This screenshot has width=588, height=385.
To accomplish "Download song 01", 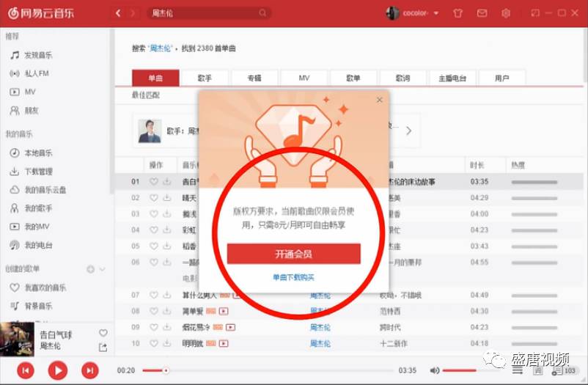I will (167, 182).
